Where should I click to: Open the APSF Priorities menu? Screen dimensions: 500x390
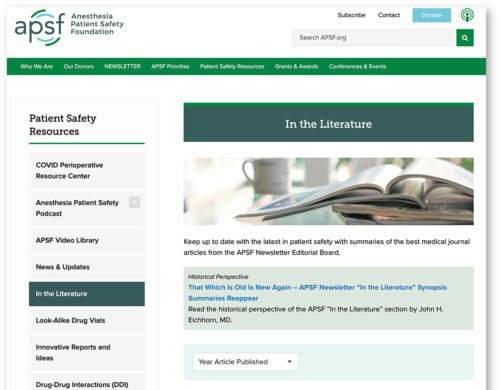pyautogui.click(x=170, y=66)
